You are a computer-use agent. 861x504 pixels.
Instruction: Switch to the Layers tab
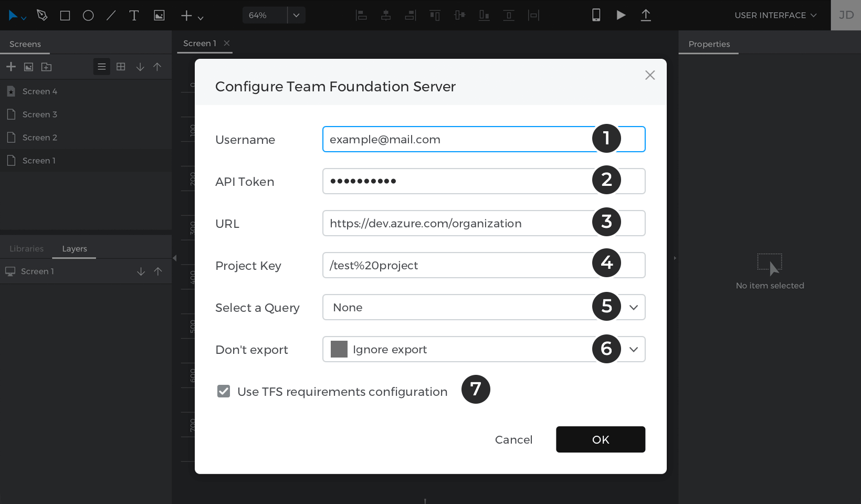[x=75, y=249]
